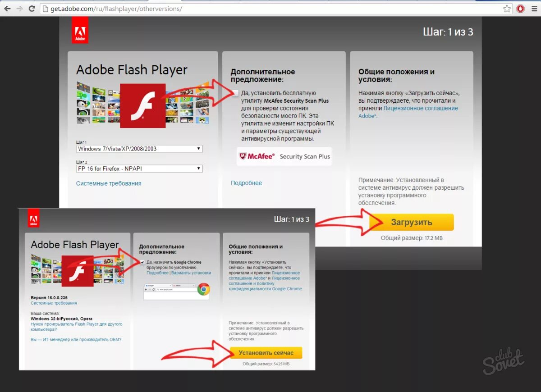Click the Общий размер: 17.2 MB text
This screenshot has height=392, width=541.
tap(412, 238)
